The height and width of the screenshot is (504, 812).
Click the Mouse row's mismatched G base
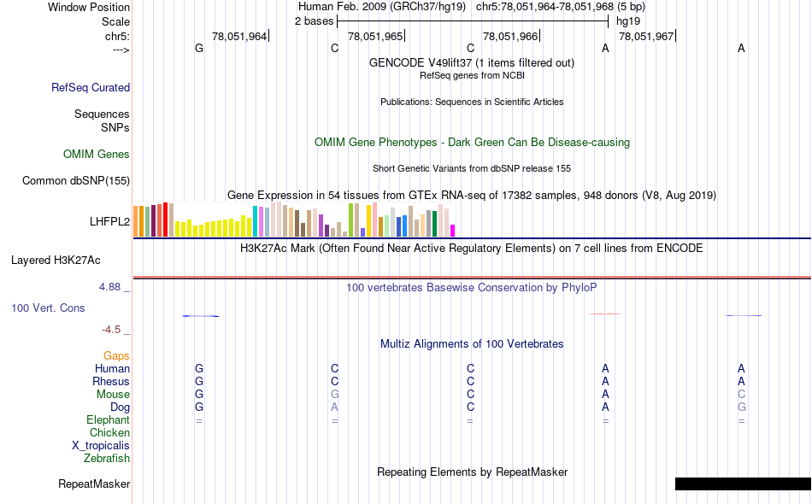point(334,395)
